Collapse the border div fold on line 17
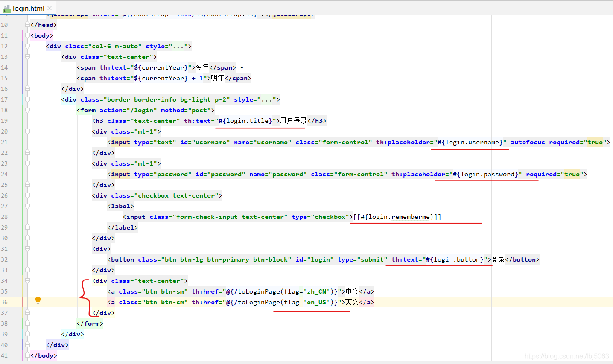613x364 pixels. pos(27,99)
